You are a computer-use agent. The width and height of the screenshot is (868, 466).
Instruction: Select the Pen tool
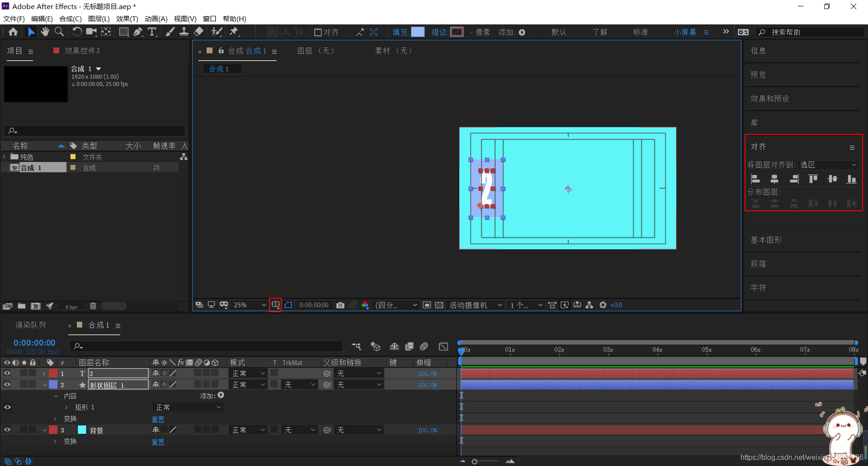138,32
